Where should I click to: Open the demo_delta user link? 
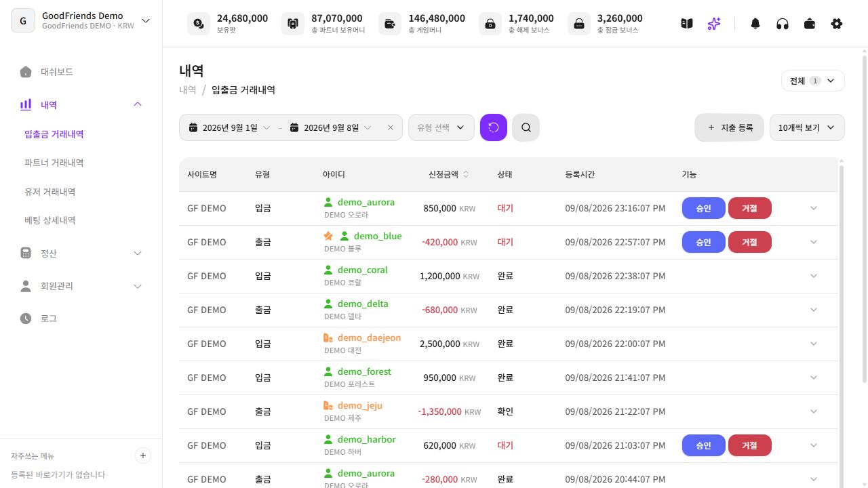point(363,304)
